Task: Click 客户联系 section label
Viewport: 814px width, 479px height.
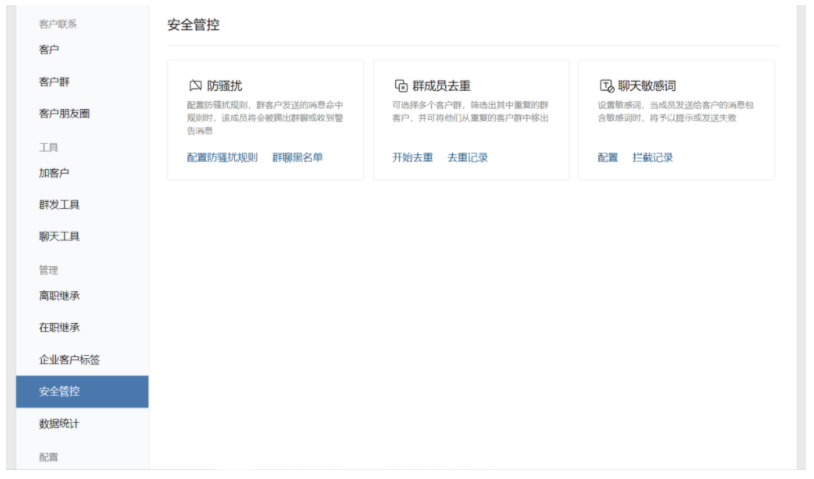Action: click(x=58, y=24)
